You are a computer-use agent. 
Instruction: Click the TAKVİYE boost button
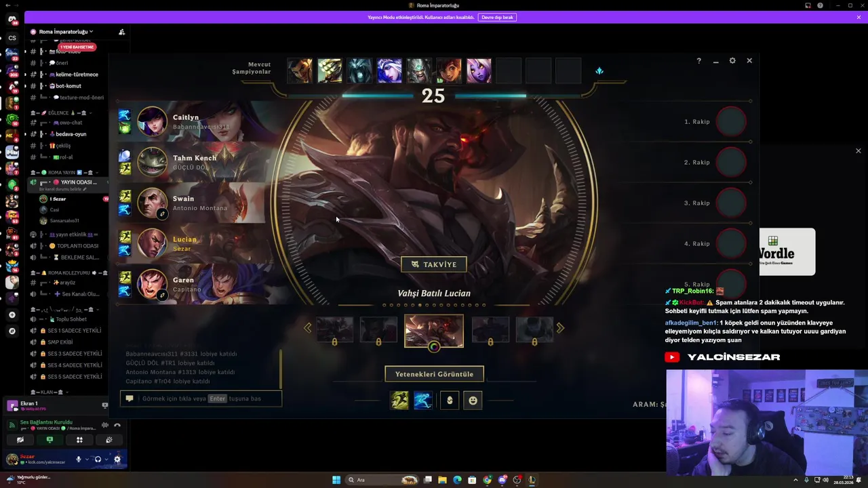(x=434, y=264)
